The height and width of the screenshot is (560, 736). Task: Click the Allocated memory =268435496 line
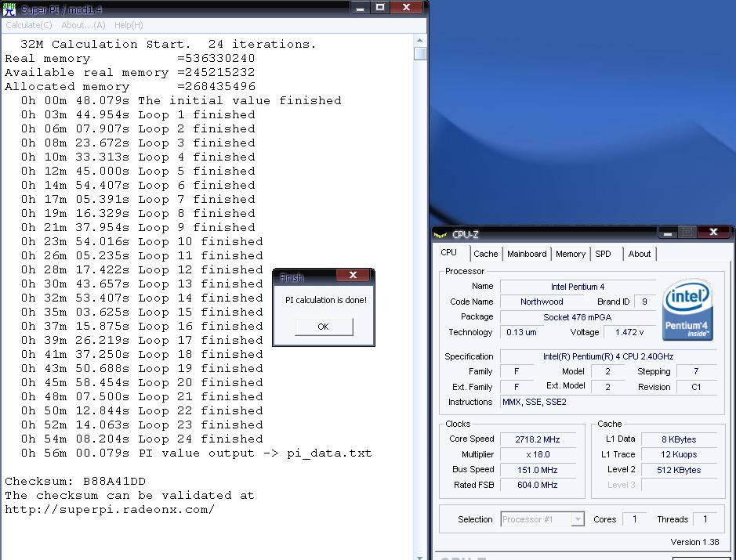click(x=130, y=87)
